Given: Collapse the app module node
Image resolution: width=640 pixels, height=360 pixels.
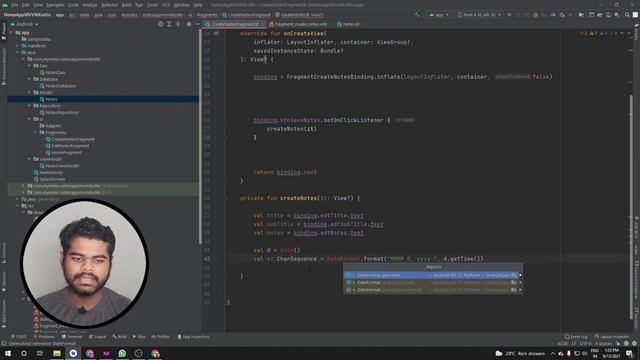Looking at the screenshot, I should [x=11, y=32].
